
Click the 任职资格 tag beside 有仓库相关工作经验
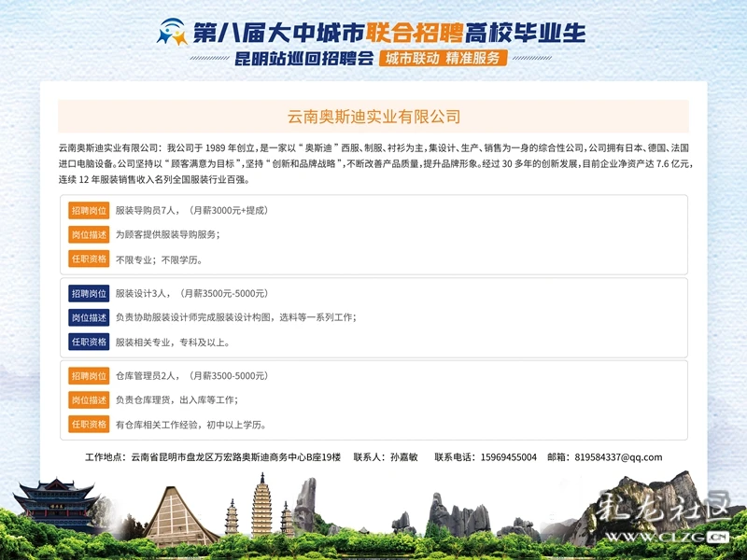click(x=89, y=425)
